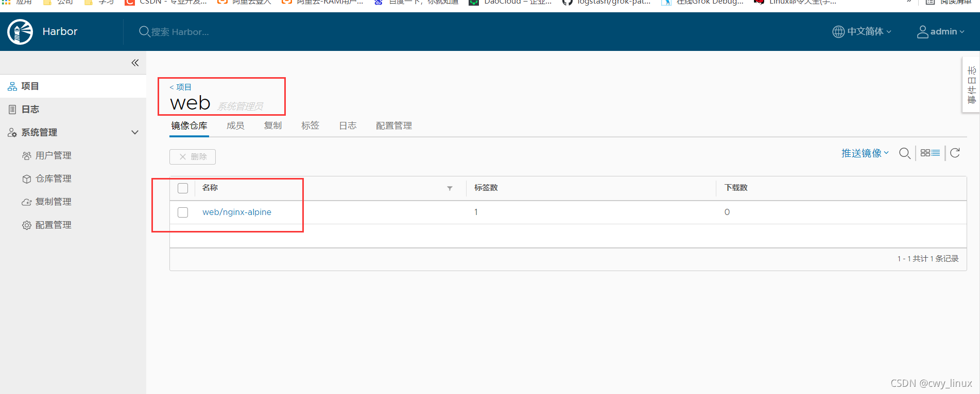
Task: Switch to list view icon
Action: point(935,153)
